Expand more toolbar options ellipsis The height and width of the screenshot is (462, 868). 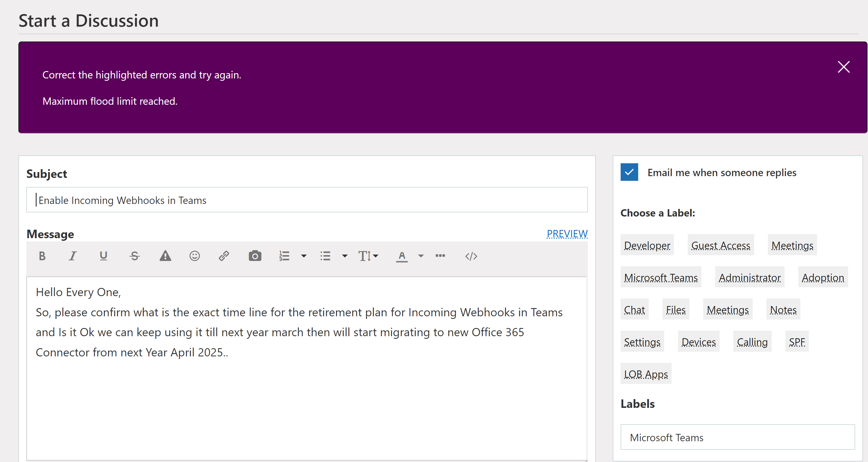point(440,256)
